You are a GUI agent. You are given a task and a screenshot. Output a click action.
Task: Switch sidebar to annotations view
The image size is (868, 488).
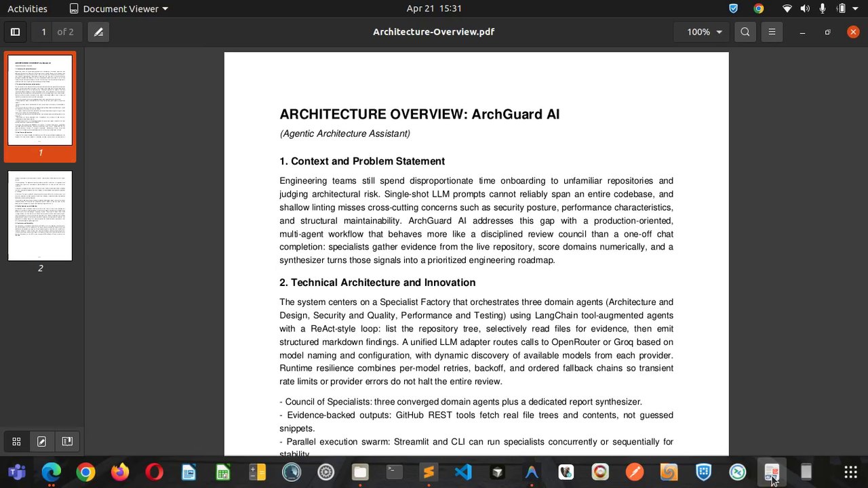coord(41,441)
